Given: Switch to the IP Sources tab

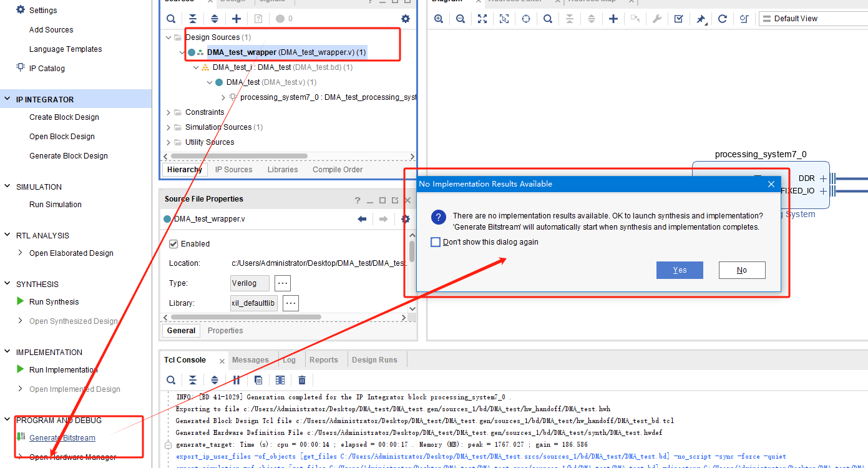Looking at the screenshot, I should [x=234, y=170].
